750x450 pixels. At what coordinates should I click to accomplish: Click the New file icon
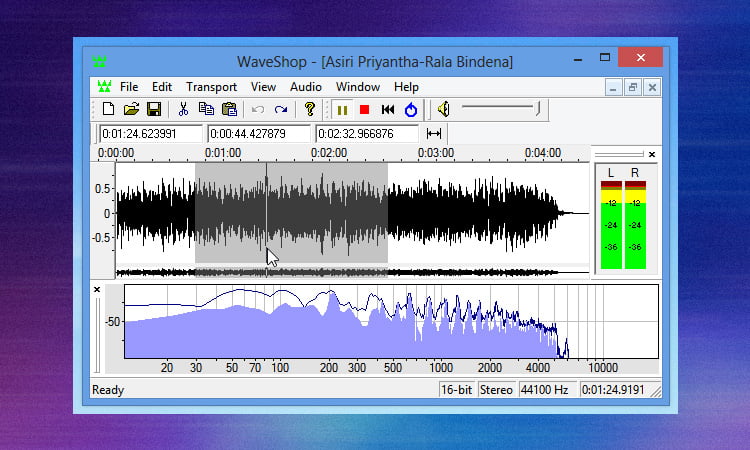107,109
